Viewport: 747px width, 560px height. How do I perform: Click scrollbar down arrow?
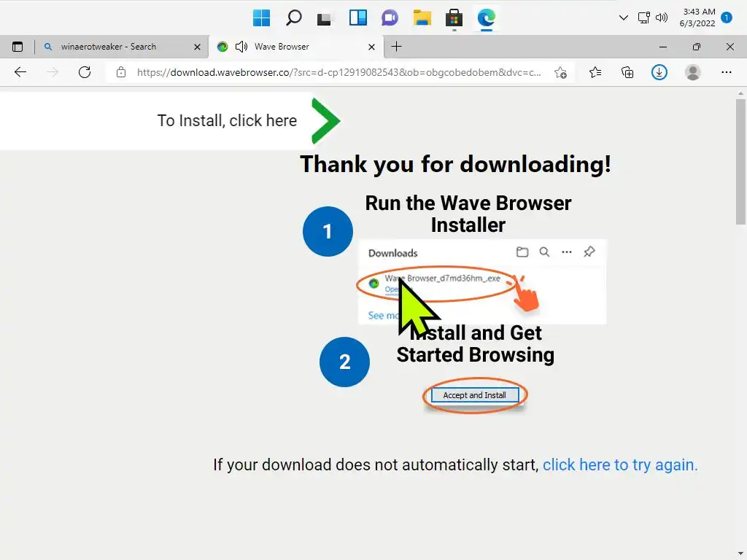740,554
